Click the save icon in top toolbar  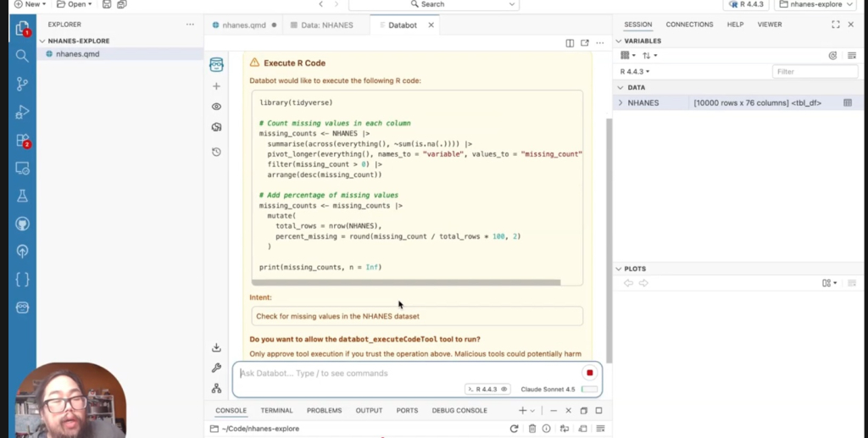(x=107, y=4)
